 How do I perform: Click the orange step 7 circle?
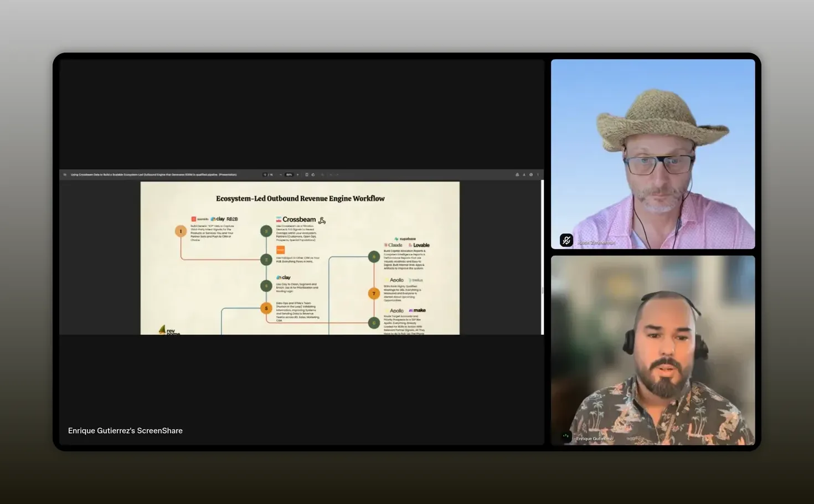click(x=374, y=294)
